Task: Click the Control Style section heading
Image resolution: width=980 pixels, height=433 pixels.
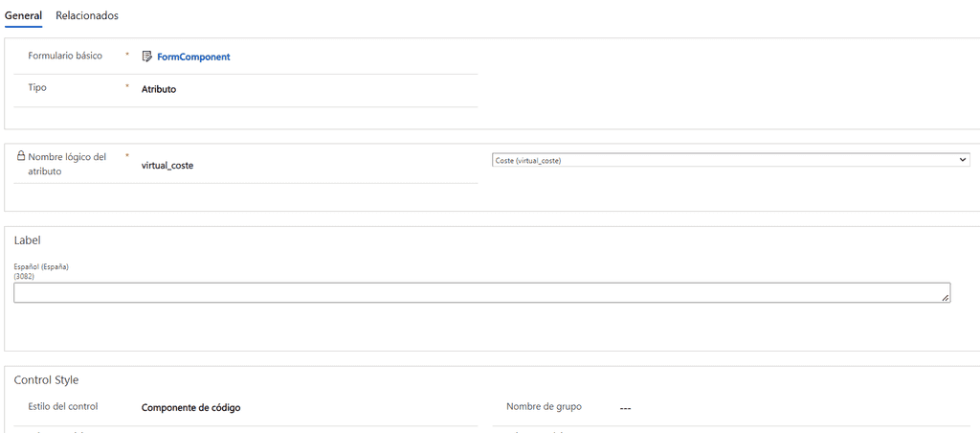Action: (46, 380)
